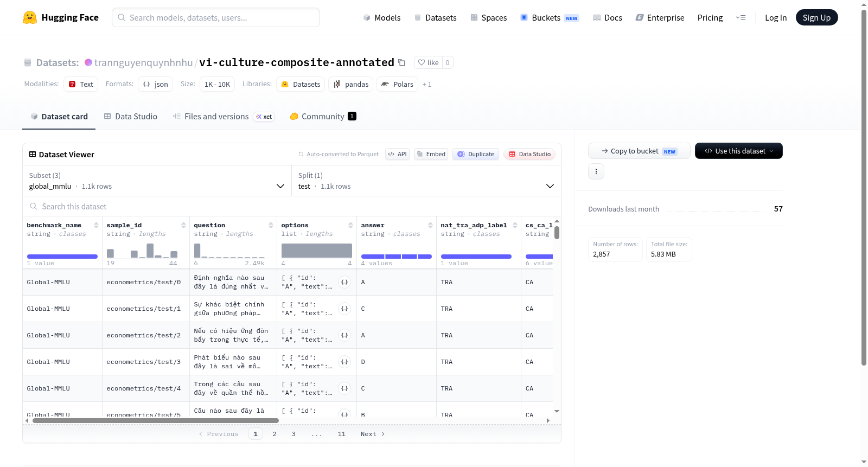Go to Buckets in top navigation
868x467 pixels.
pyautogui.click(x=550, y=17)
